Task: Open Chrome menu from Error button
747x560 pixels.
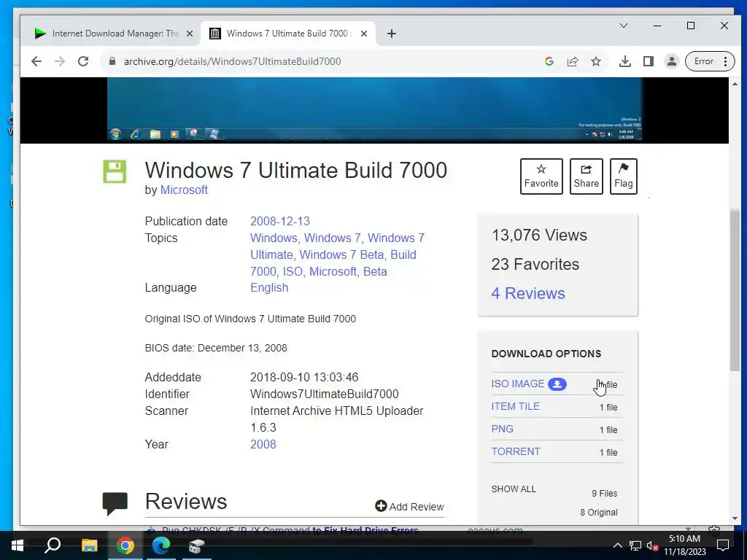Action: [x=710, y=61]
